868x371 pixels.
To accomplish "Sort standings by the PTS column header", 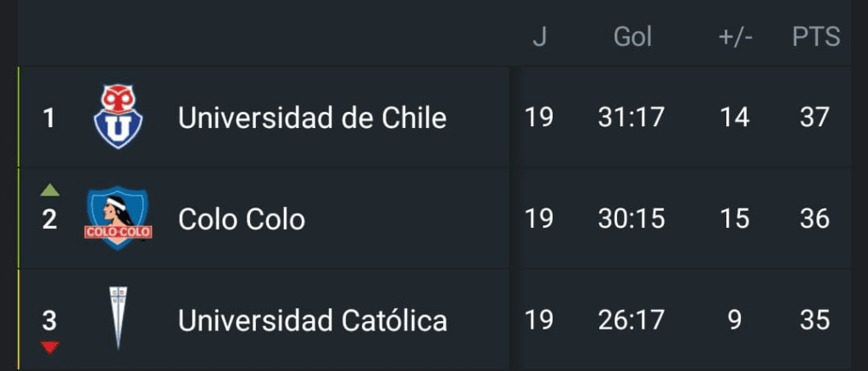I will 816,37.
